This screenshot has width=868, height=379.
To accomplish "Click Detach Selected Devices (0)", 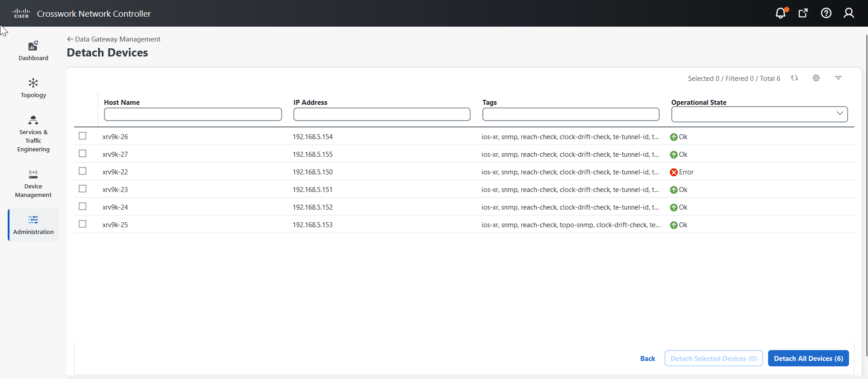I will (x=713, y=359).
